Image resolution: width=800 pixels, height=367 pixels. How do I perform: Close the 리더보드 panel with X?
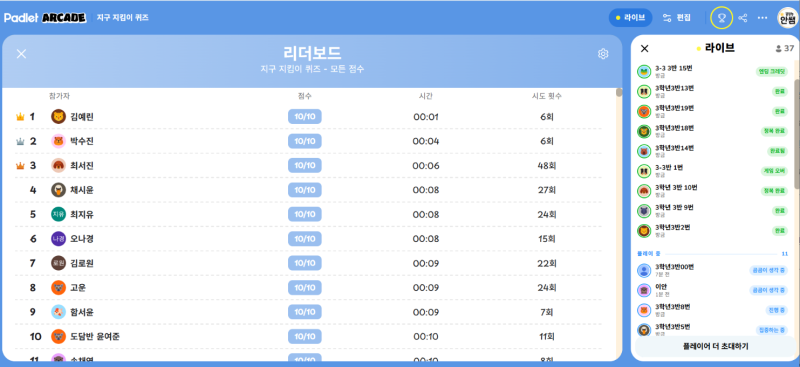pyautogui.click(x=21, y=54)
